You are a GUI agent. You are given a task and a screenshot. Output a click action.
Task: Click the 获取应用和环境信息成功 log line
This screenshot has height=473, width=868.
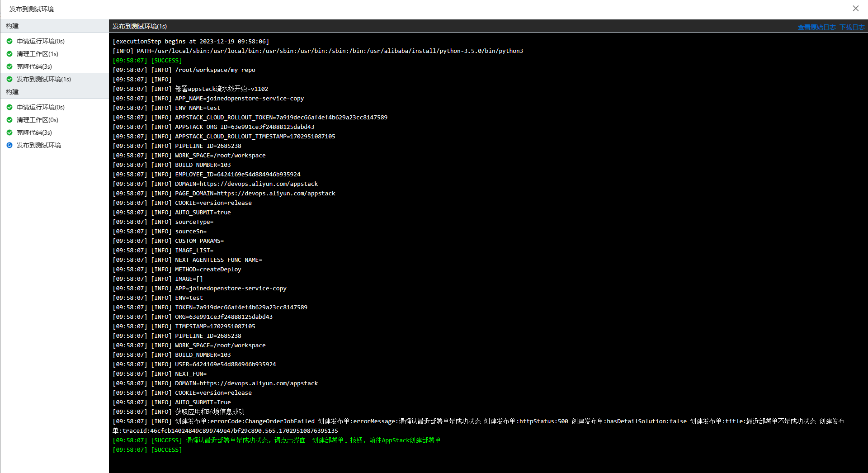click(179, 412)
